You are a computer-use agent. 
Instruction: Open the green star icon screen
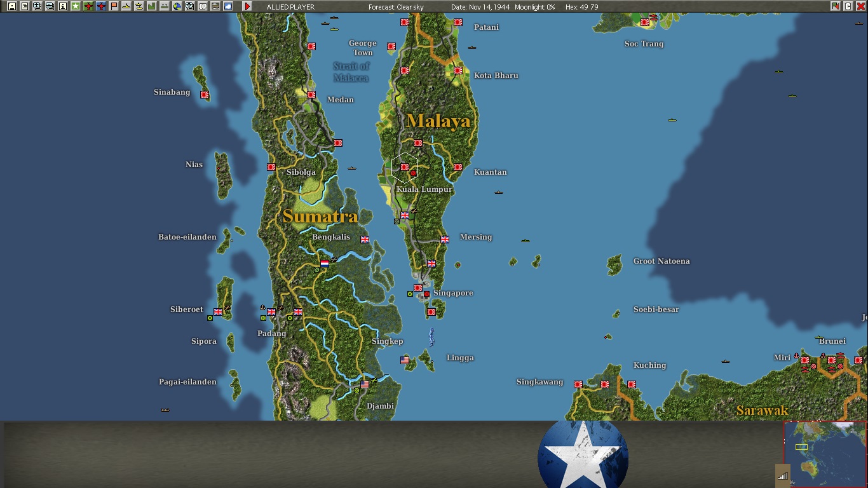pos(75,6)
